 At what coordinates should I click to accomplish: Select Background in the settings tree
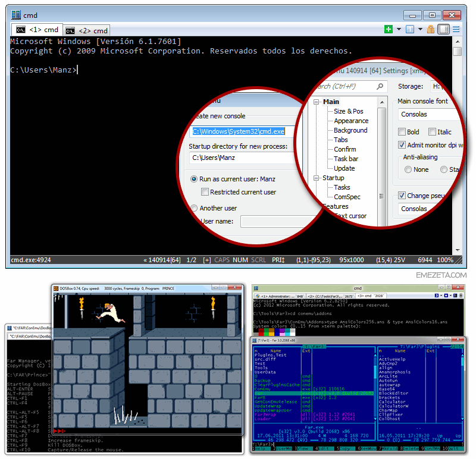click(x=350, y=130)
